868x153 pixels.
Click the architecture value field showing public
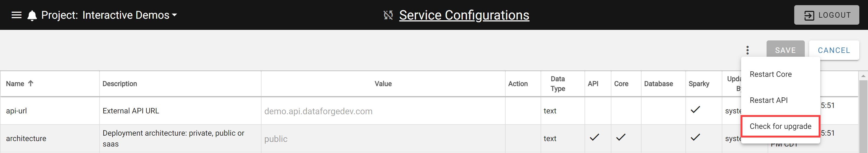pos(383,139)
